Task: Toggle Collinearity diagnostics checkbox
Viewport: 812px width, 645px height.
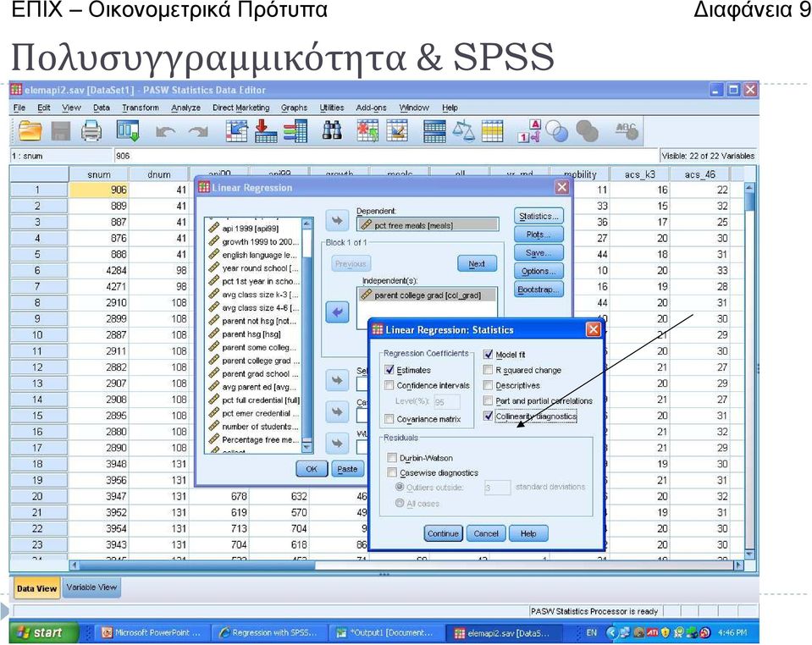Action: click(488, 416)
